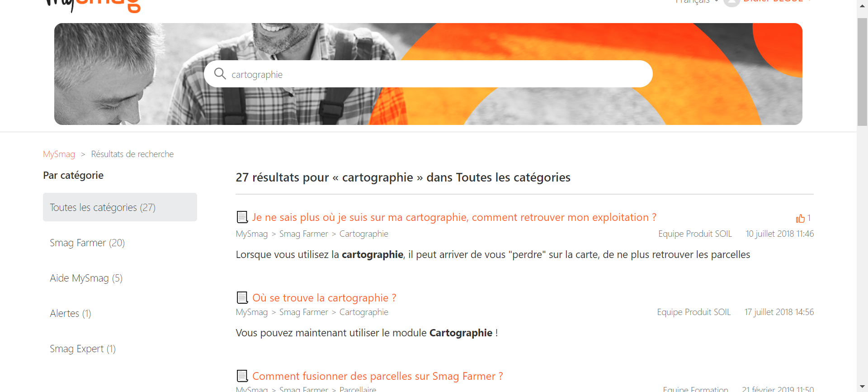Screen dimensions: 868x392
Task: Click the user avatar icon at top
Action: pos(731,2)
